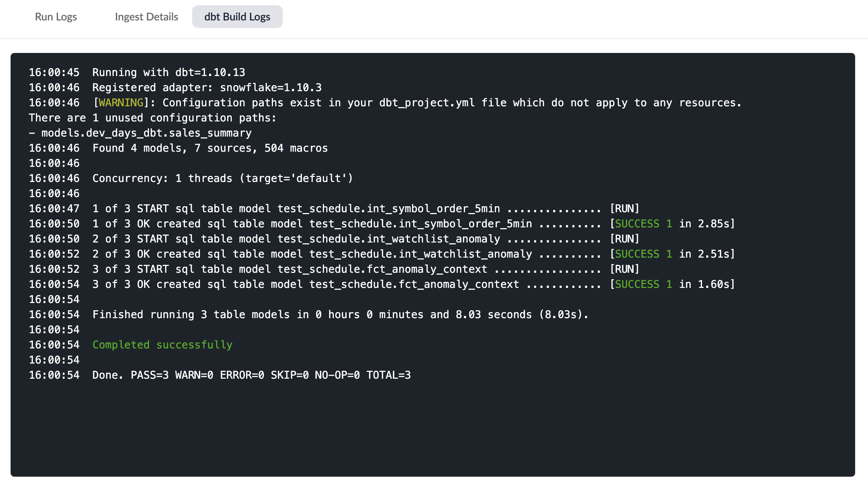Click the 'Registered adapter: snowflake=1.10.3' line
This screenshot has width=868, height=485.
click(x=207, y=88)
